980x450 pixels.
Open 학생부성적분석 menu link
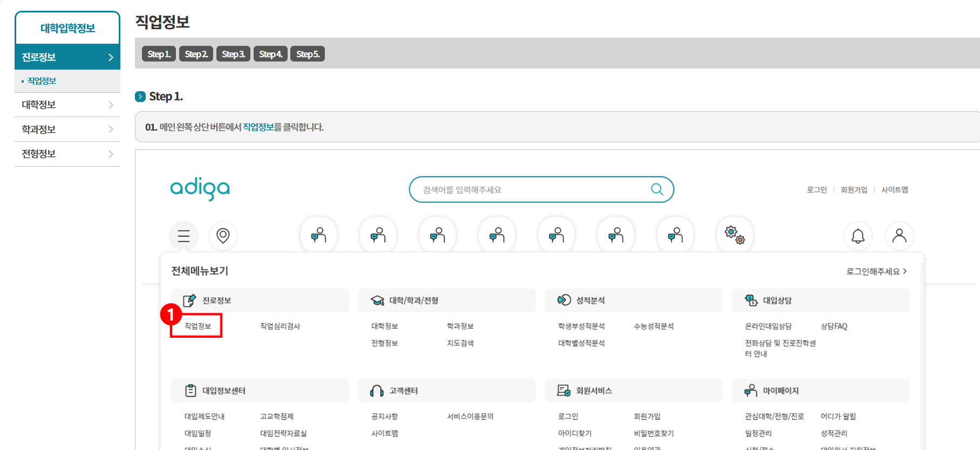pyautogui.click(x=581, y=326)
